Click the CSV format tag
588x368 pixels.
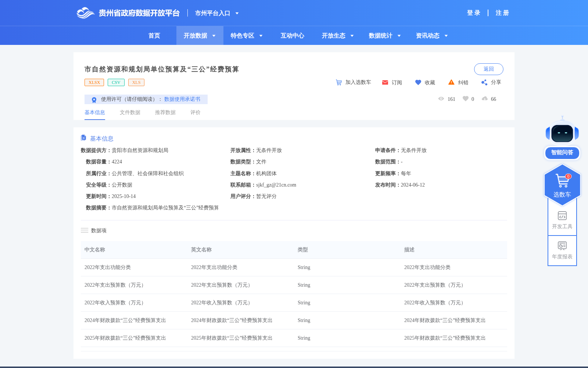point(116,82)
